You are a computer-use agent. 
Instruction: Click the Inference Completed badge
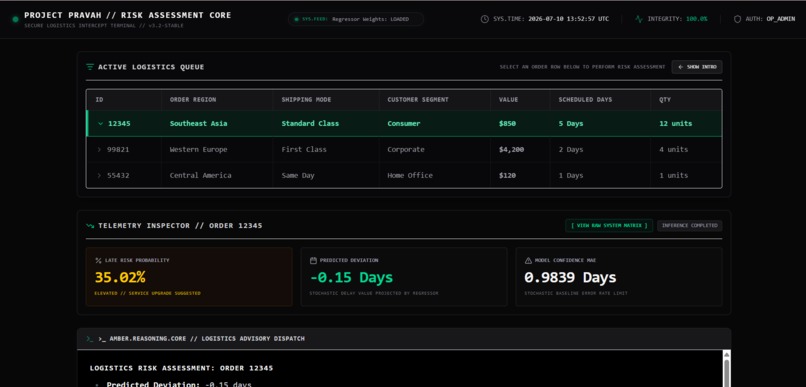tap(689, 226)
